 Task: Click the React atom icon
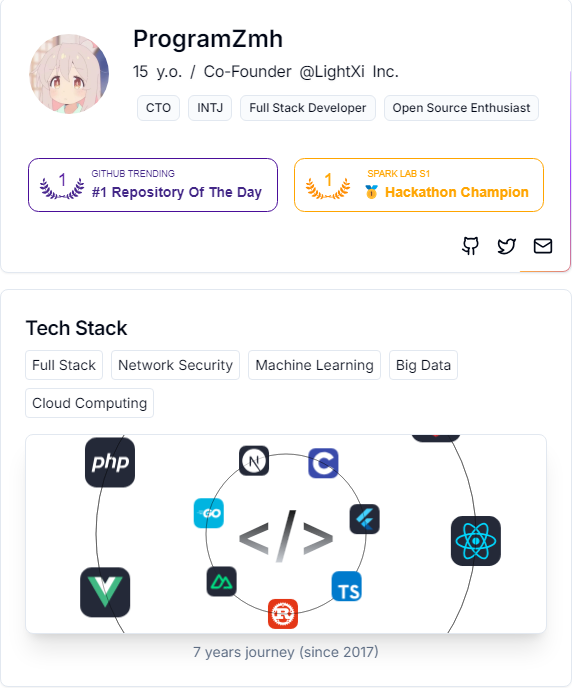[476, 541]
